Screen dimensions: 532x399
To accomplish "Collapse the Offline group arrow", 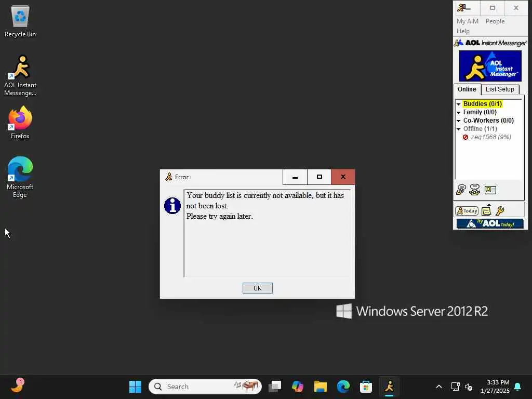I will (458, 129).
